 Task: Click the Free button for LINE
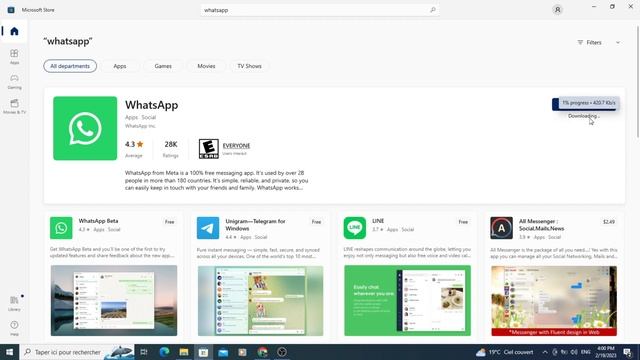click(x=463, y=222)
